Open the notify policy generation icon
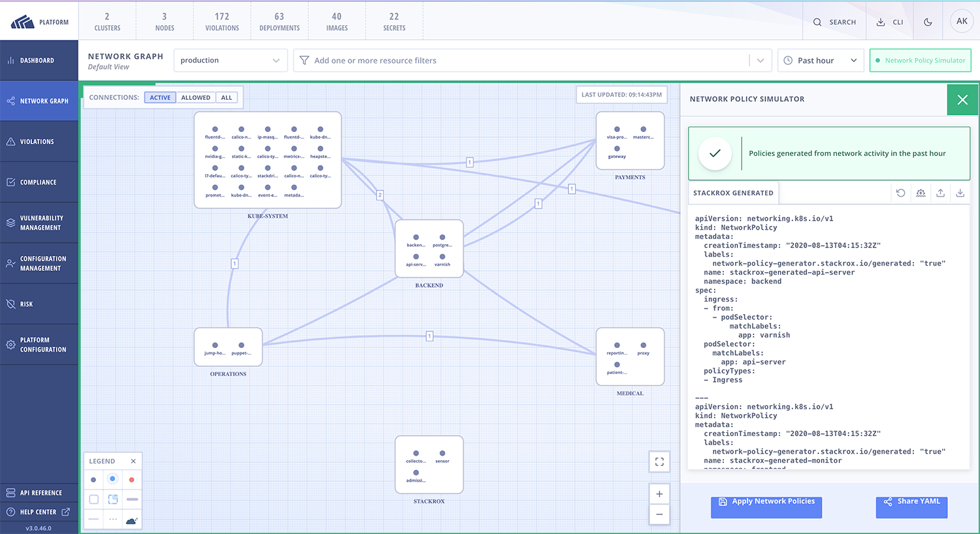 point(921,193)
